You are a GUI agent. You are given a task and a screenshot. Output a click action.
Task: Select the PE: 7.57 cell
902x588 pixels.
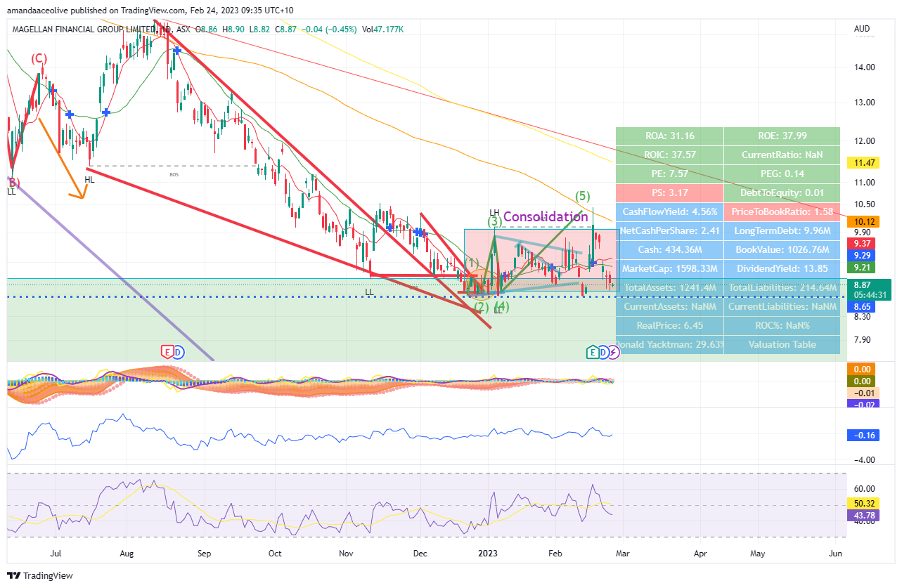coord(669,174)
